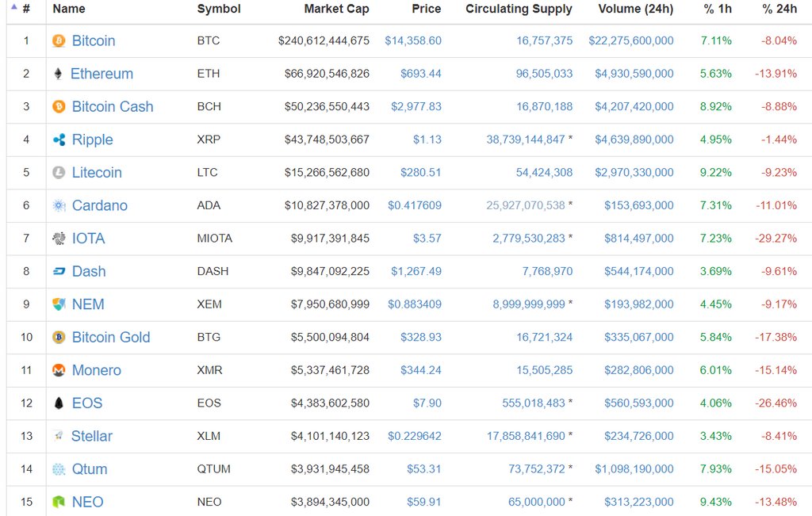This screenshot has width=812, height=516.
Task: Click the Qtum logo icon
Action: (x=59, y=469)
